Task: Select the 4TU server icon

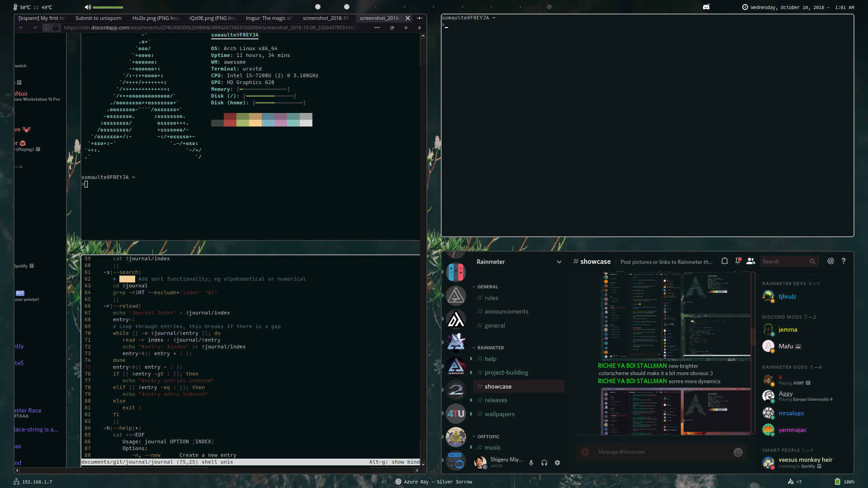Action: 456,414
